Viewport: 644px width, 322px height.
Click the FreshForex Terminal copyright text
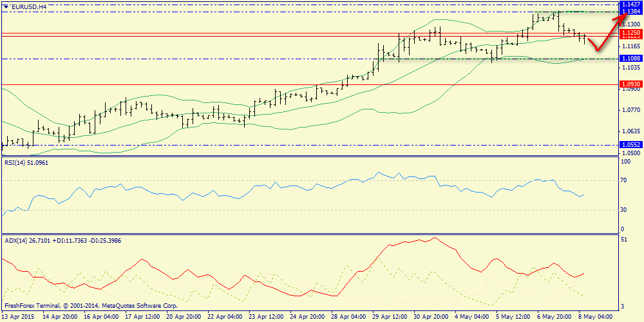[91, 305]
